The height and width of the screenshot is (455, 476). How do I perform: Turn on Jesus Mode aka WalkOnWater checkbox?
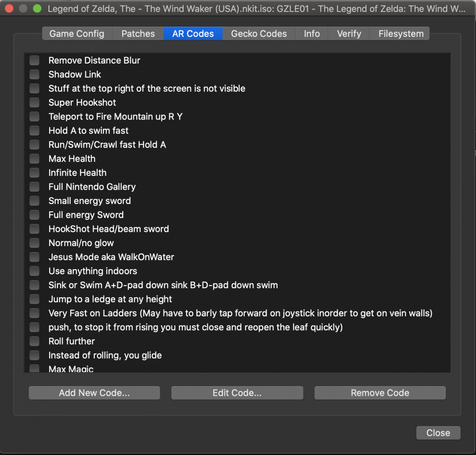click(35, 257)
